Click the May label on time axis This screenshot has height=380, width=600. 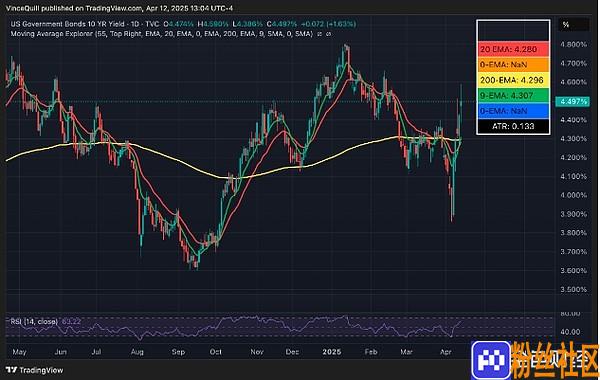[19, 352]
